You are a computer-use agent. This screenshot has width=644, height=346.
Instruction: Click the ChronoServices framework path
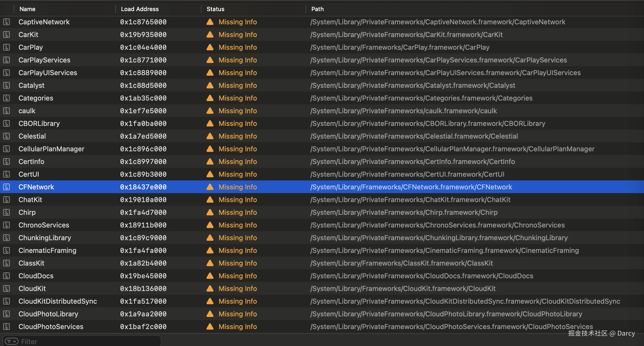(437, 225)
